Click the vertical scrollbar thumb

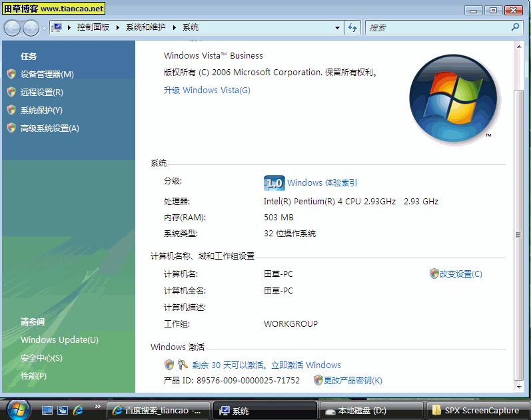[x=519, y=235]
